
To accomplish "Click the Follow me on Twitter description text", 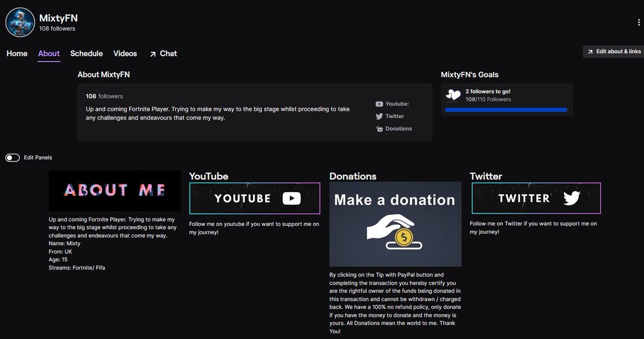I will (533, 228).
